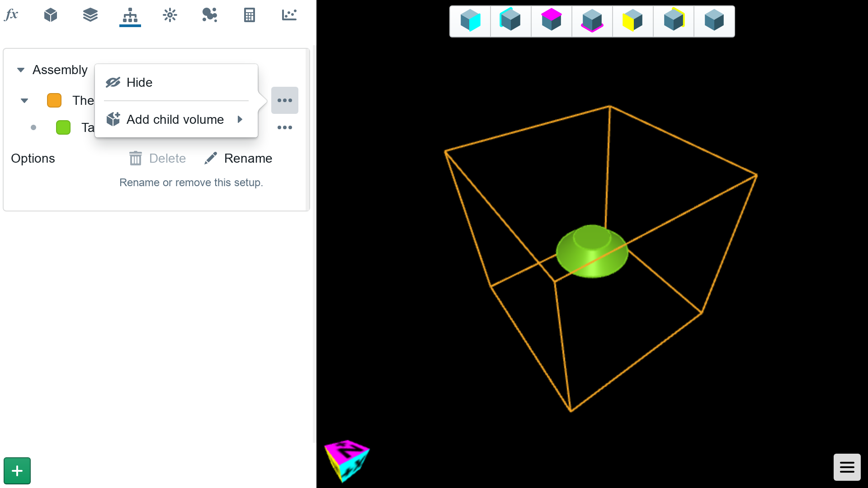Click the Add child volume submenu arrow
Screen dimensions: 868x488
(240, 119)
